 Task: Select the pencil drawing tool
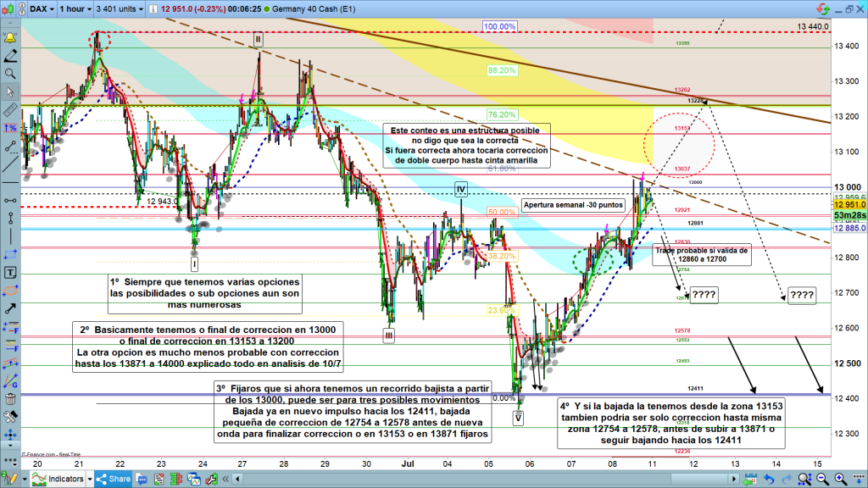pos(10,56)
